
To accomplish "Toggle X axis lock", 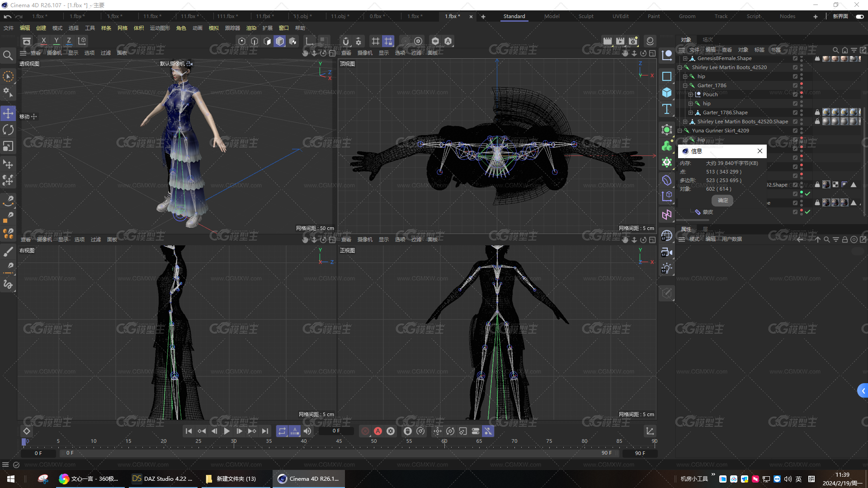I will (43, 41).
